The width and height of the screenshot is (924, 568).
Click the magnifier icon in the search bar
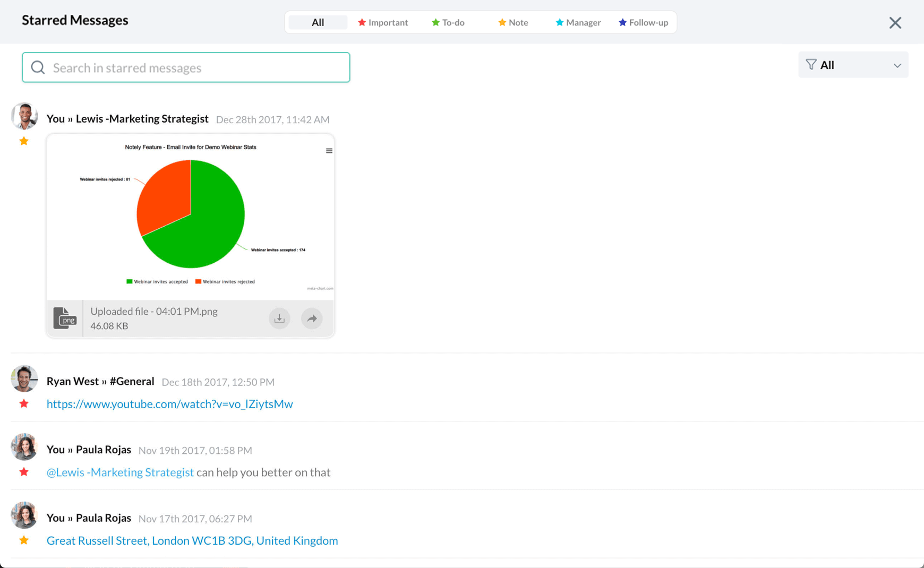pos(38,67)
